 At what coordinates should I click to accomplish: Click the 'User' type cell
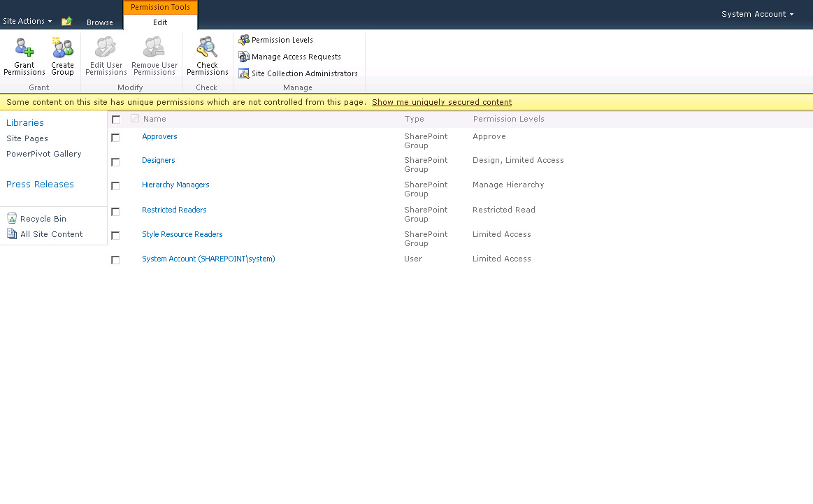413,259
